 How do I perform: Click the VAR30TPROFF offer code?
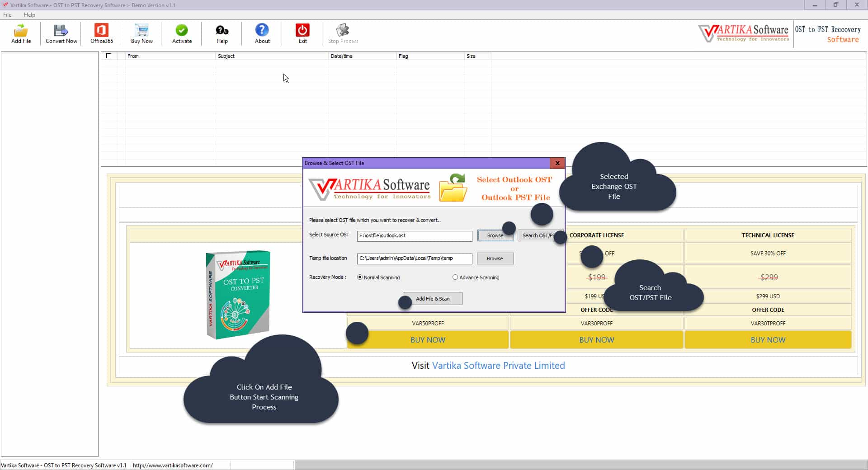click(768, 323)
